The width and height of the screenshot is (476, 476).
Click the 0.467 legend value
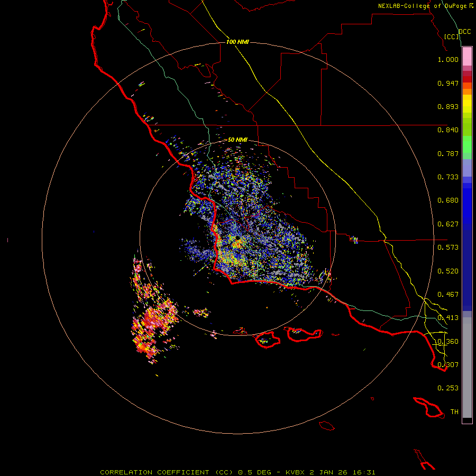448,295
